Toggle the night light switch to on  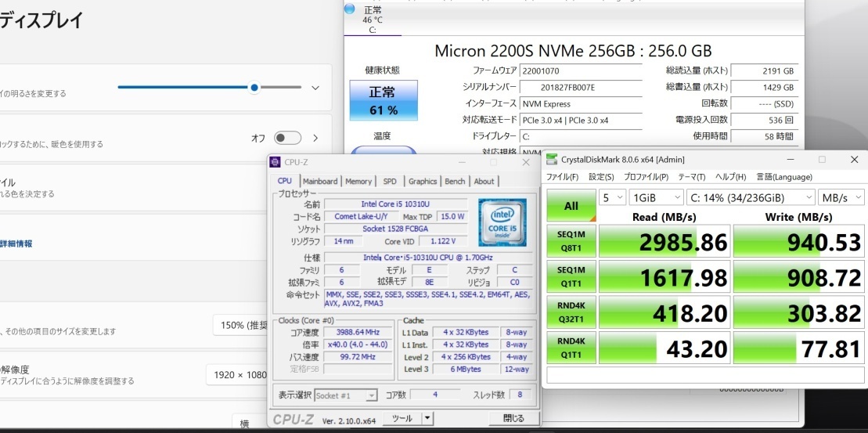point(287,138)
